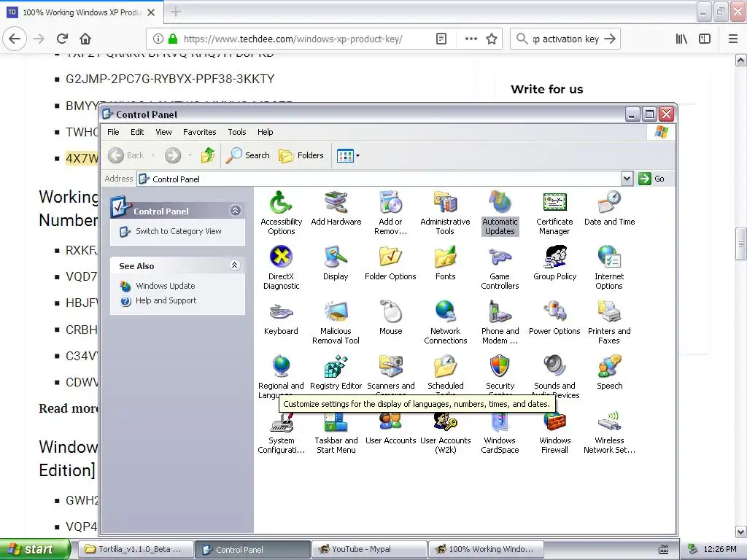
Task: Open the Tools menu
Action: 237,132
